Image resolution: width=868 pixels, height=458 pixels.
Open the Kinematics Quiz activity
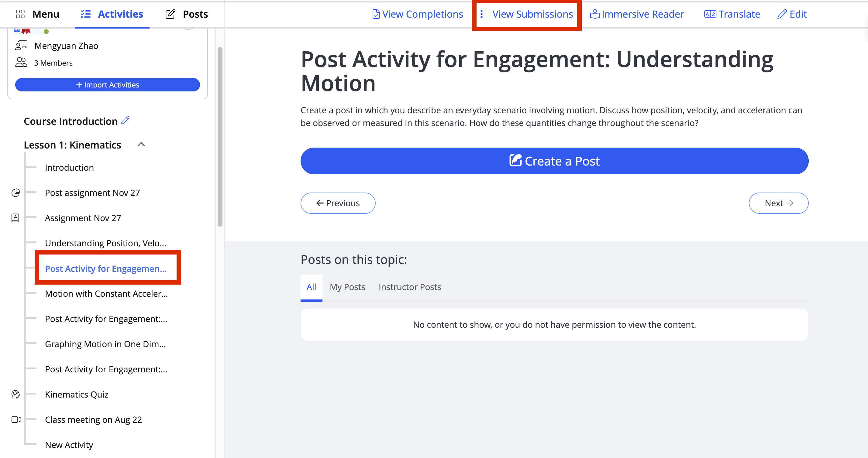[x=77, y=394]
